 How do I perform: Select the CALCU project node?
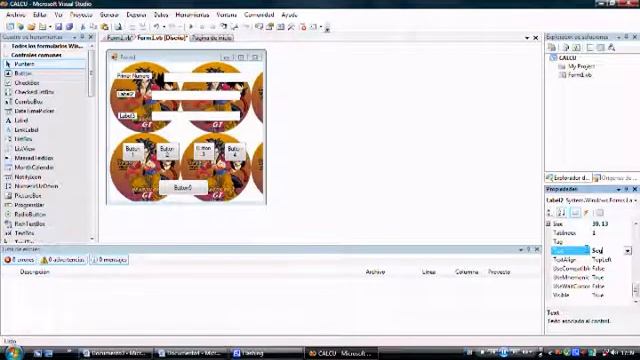(x=567, y=58)
